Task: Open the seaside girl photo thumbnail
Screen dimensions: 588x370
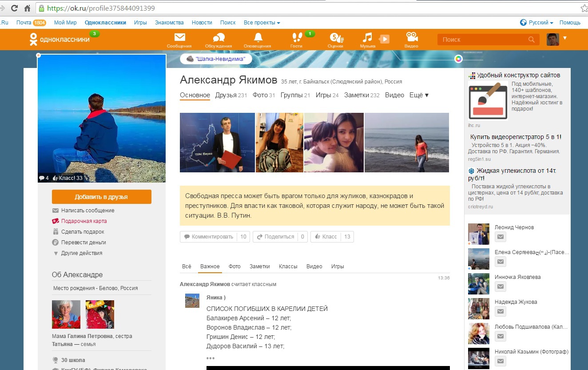Action: (407, 142)
